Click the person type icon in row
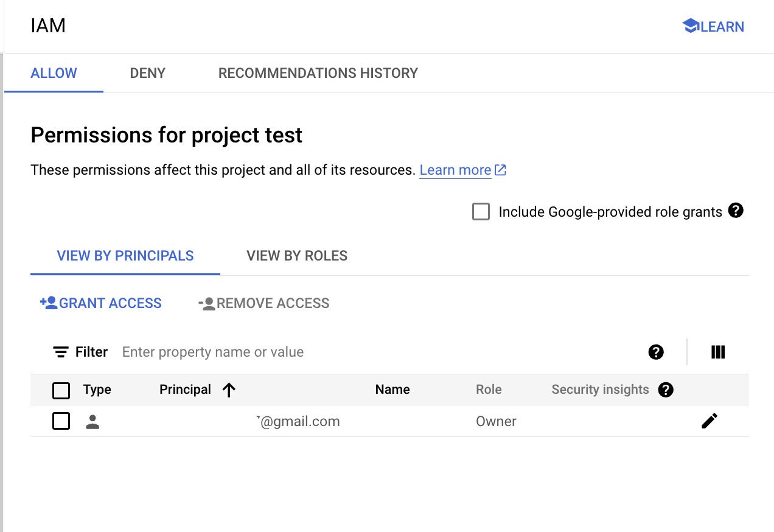The image size is (774, 532). tap(92, 421)
